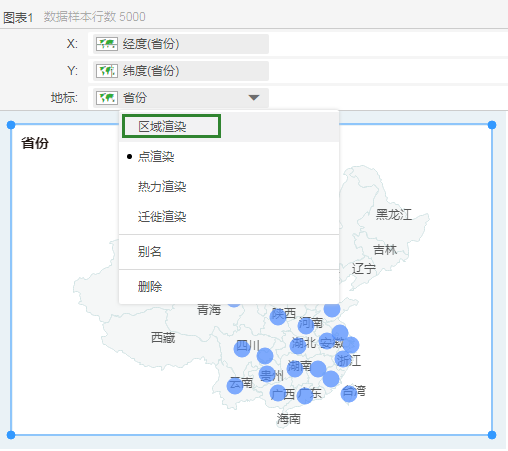Click the 吉林 label on the map
The image size is (508, 451).
[x=385, y=250]
